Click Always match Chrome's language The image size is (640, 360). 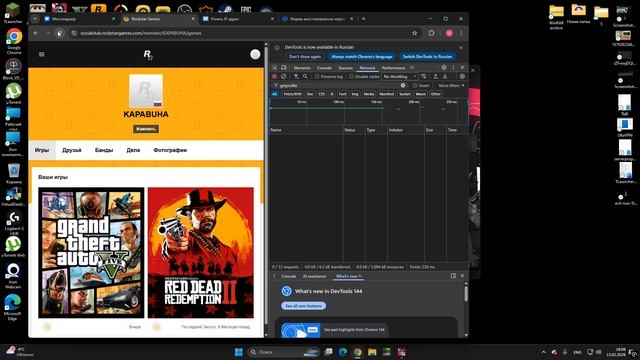(362, 57)
